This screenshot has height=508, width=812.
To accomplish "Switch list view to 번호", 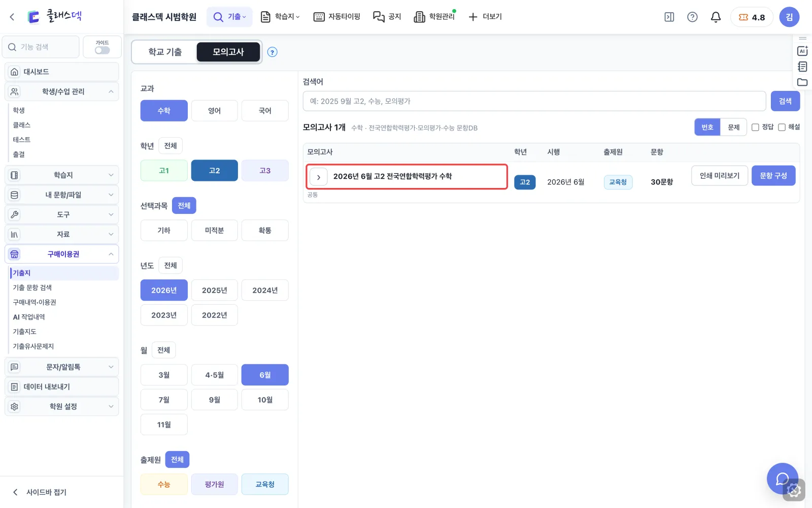I will click(707, 127).
